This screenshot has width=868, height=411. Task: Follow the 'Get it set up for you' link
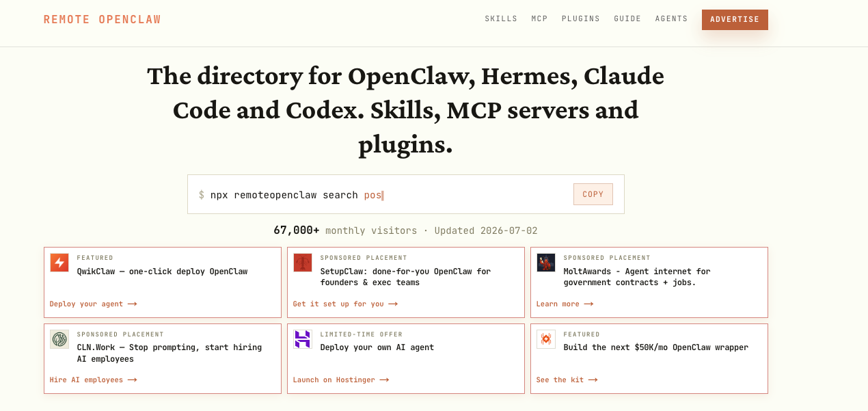tap(345, 304)
